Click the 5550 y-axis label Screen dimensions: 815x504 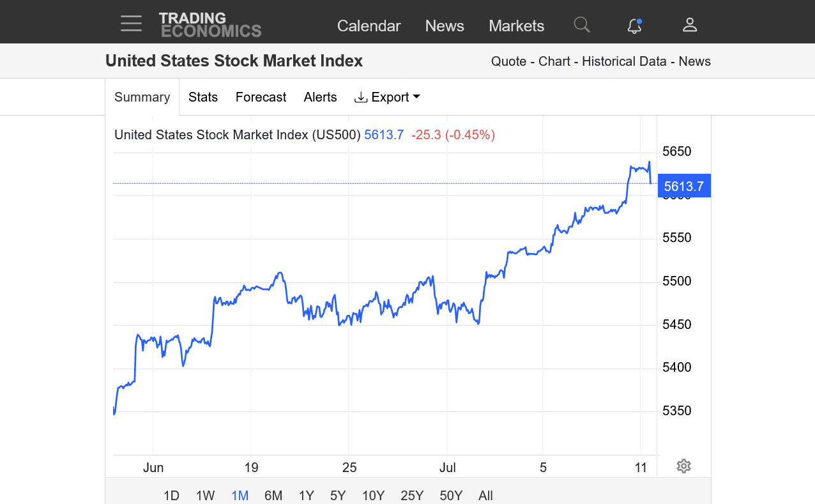point(677,238)
